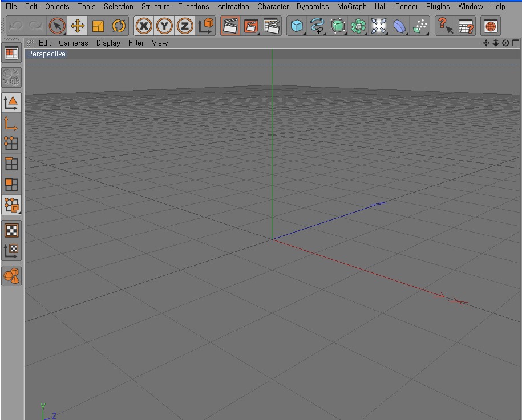Click the viewport zoom camera icon
Image resolution: width=522 pixels, height=420 pixels.
point(496,43)
